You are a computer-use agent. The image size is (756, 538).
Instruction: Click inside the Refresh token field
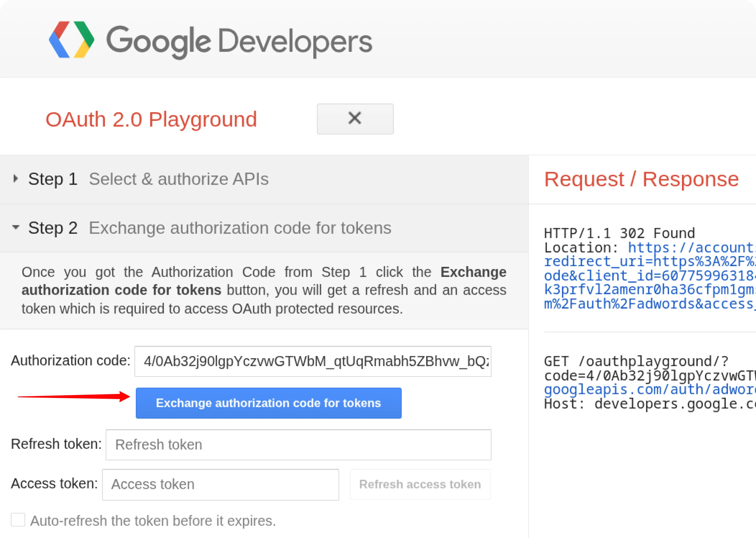point(298,445)
